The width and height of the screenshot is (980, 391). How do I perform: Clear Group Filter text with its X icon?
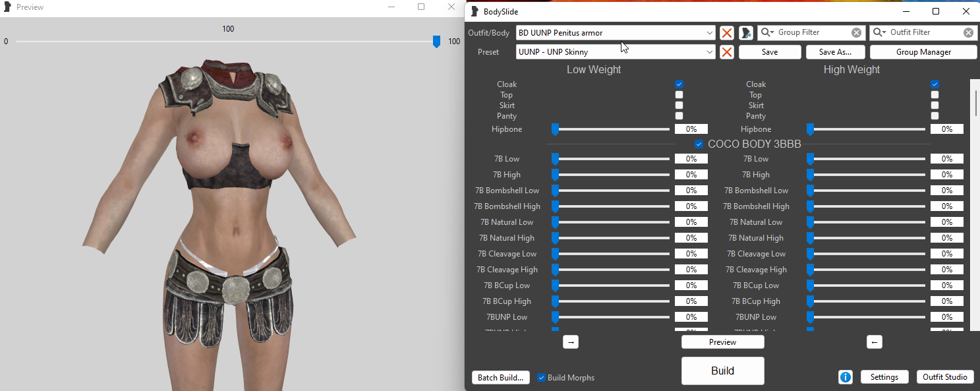[x=856, y=32]
